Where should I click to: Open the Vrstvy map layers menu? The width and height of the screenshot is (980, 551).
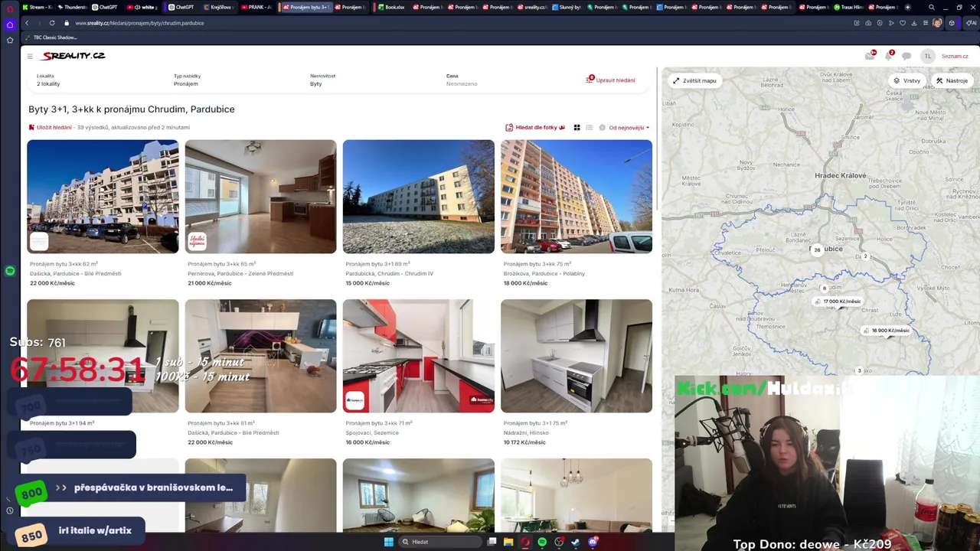pos(907,80)
